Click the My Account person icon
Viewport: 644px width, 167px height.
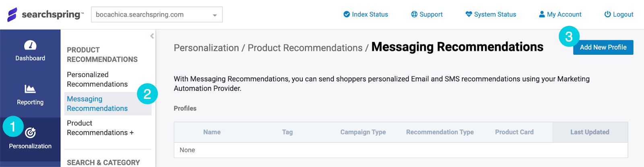pyautogui.click(x=542, y=14)
